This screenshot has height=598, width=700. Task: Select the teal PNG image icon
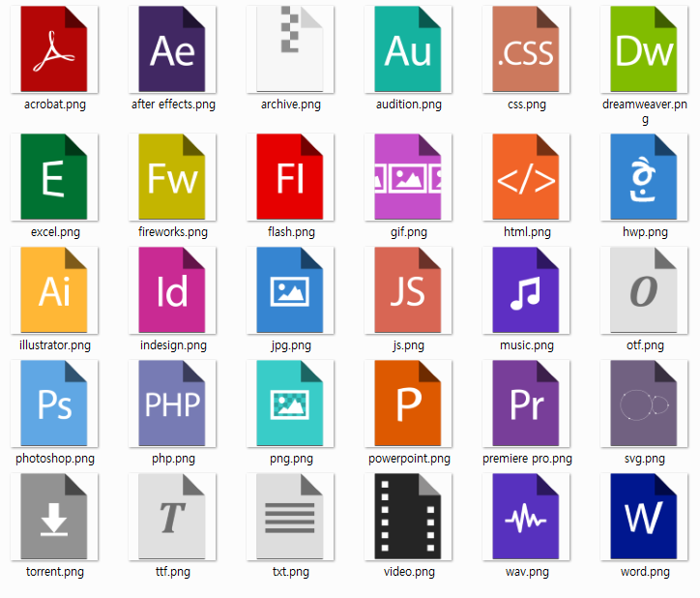290,404
